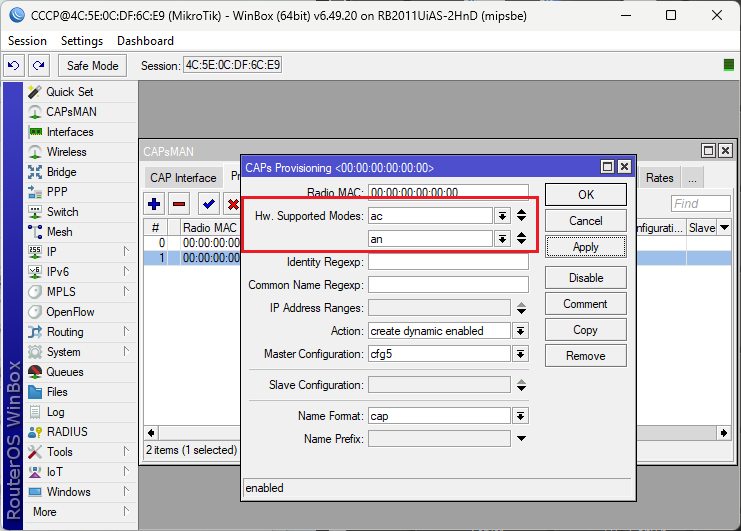
Task: Open dropdown for 'ac' supported mode
Action: pyautogui.click(x=502, y=216)
